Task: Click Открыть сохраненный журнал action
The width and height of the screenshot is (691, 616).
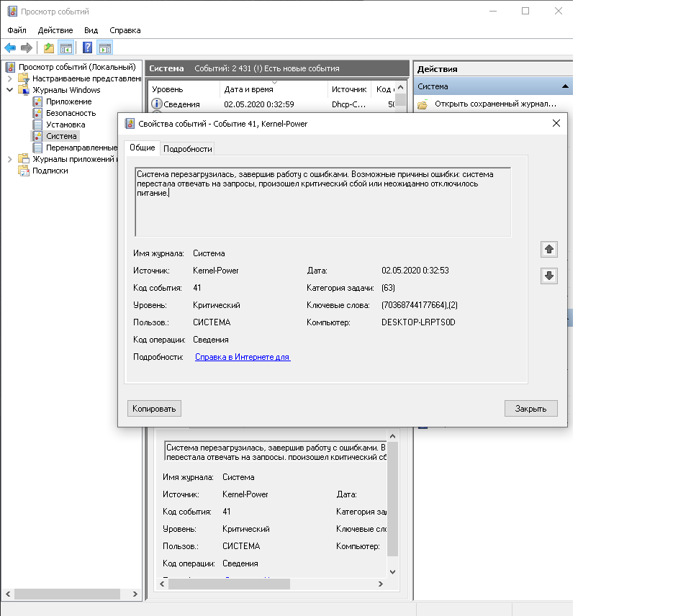Action: tap(495, 104)
